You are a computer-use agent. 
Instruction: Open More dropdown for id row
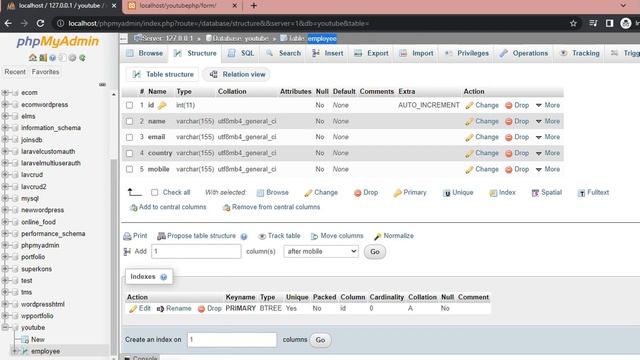coord(548,105)
